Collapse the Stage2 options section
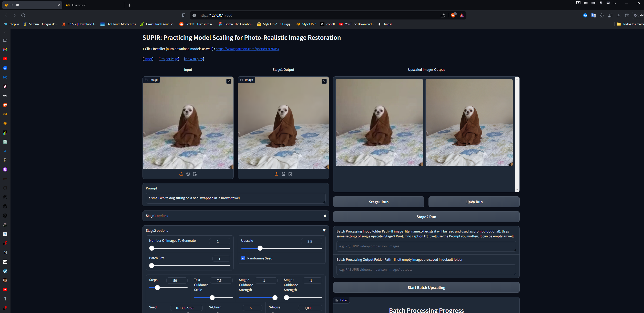644x313 pixels. [x=324, y=230]
